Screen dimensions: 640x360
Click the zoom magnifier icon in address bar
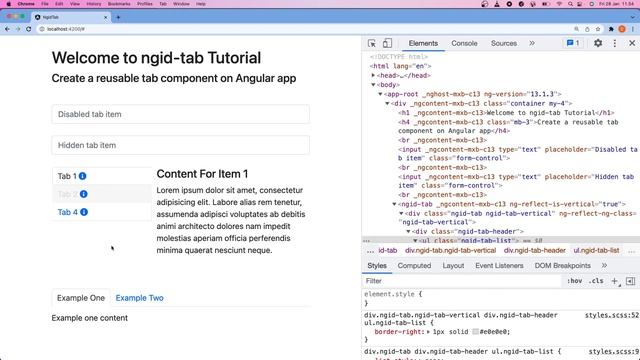[576, 29]
